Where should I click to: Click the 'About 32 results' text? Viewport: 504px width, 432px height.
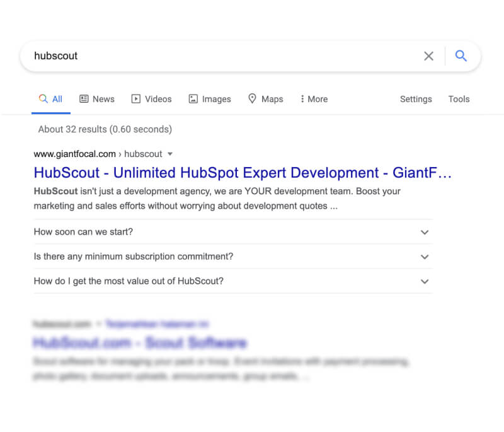pyautogui.click(x=105, y=129)
